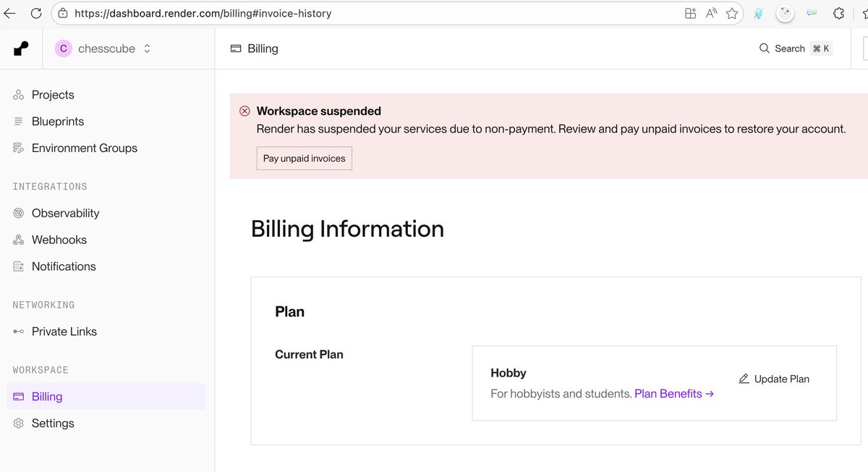Click the Settings gear icon
868x472 pixels.
(19, 423)
